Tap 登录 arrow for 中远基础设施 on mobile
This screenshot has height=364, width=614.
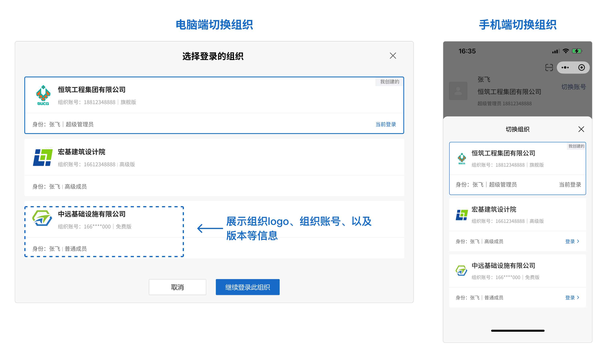(572, 298)
